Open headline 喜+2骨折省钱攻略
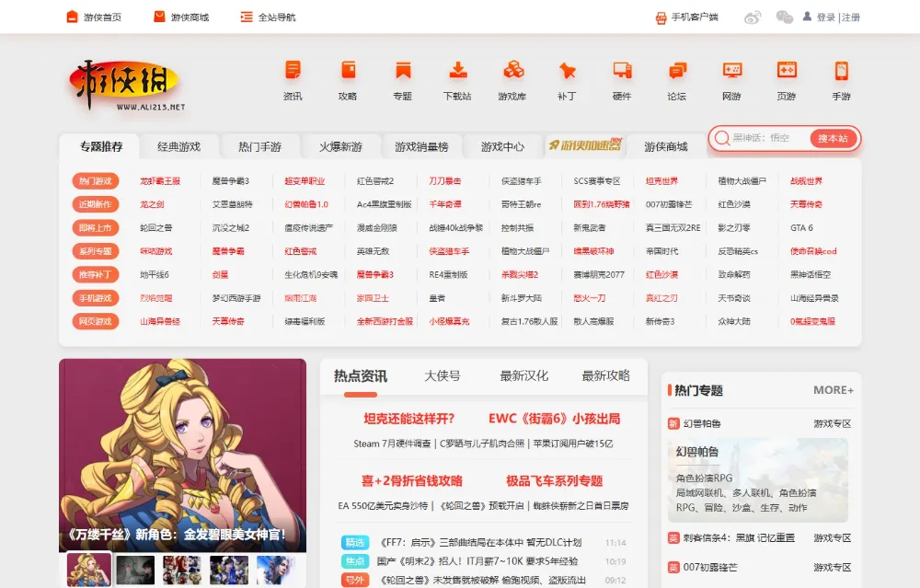The width and height of the screenshot is (920, 588). [412, 481]
